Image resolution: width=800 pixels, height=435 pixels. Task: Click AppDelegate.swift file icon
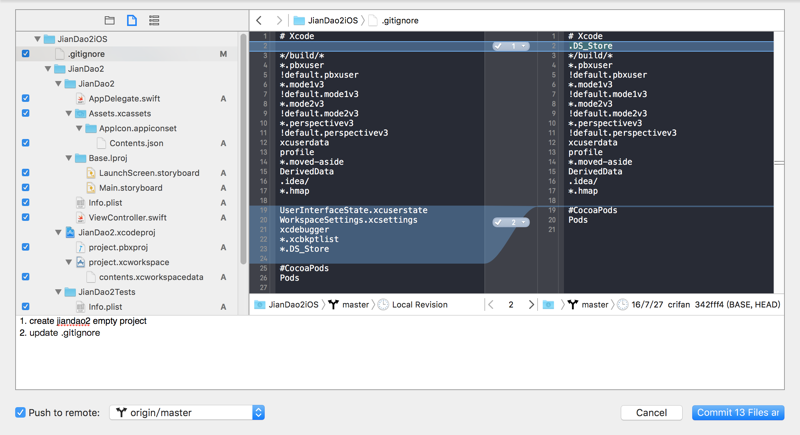click(x=80, y=98)
